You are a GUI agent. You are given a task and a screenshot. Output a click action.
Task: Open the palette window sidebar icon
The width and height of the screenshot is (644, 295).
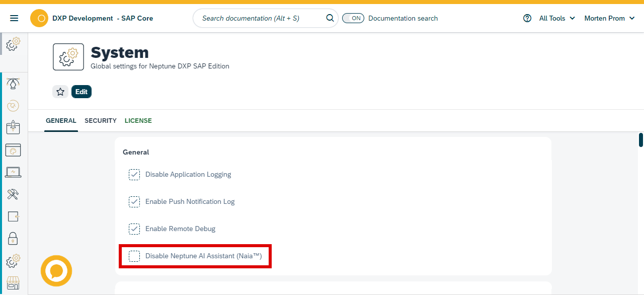[x=13, y=150]
